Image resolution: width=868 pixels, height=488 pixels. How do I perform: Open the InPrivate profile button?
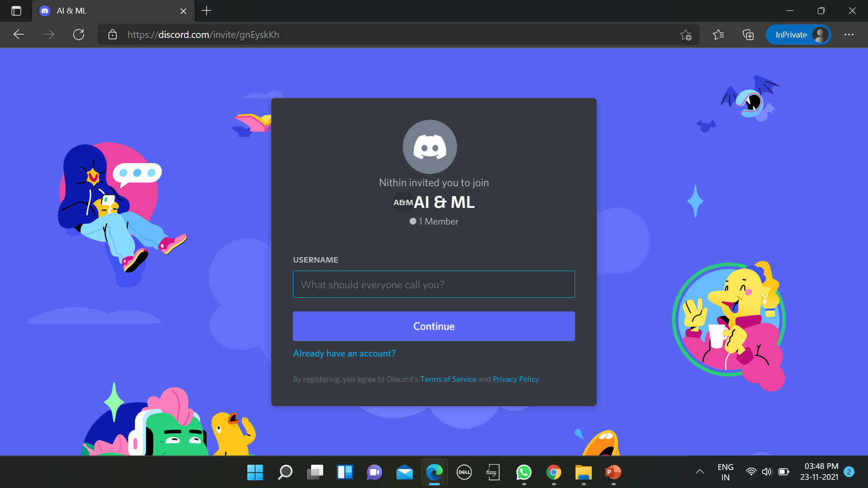pyautogui.click(x=798, y=35)
